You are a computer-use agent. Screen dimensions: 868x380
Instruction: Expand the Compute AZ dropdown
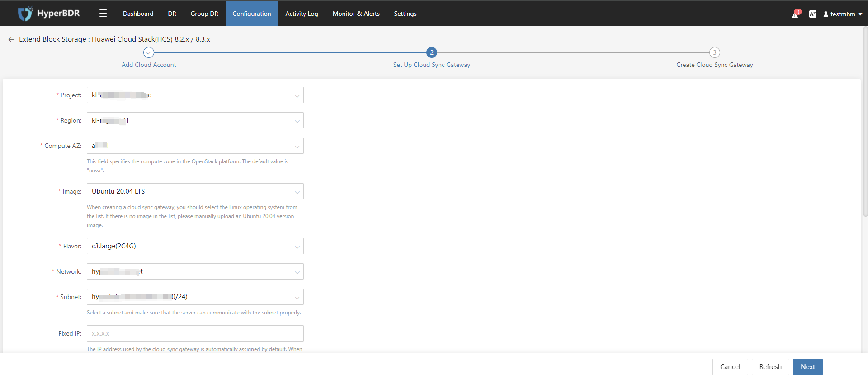click(x=195, y=146)
